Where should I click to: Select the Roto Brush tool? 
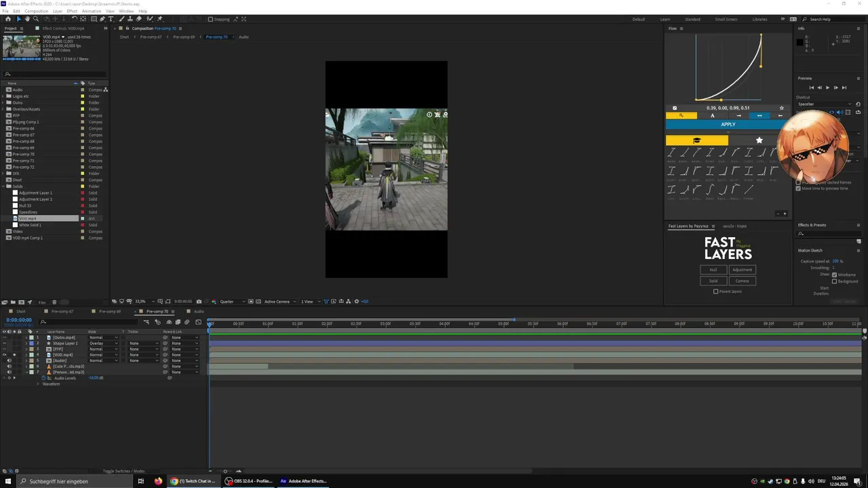tap(150, 19)
